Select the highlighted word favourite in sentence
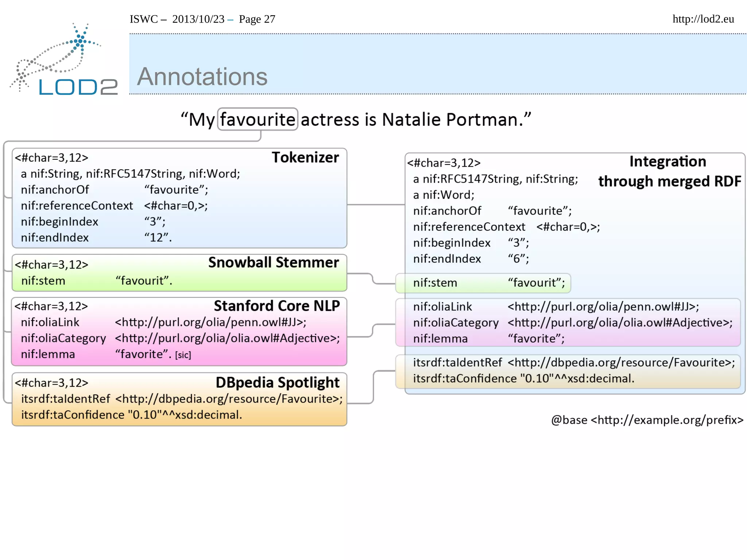The image size is (747, 560). pyautogui.click(x=258, y=120)
